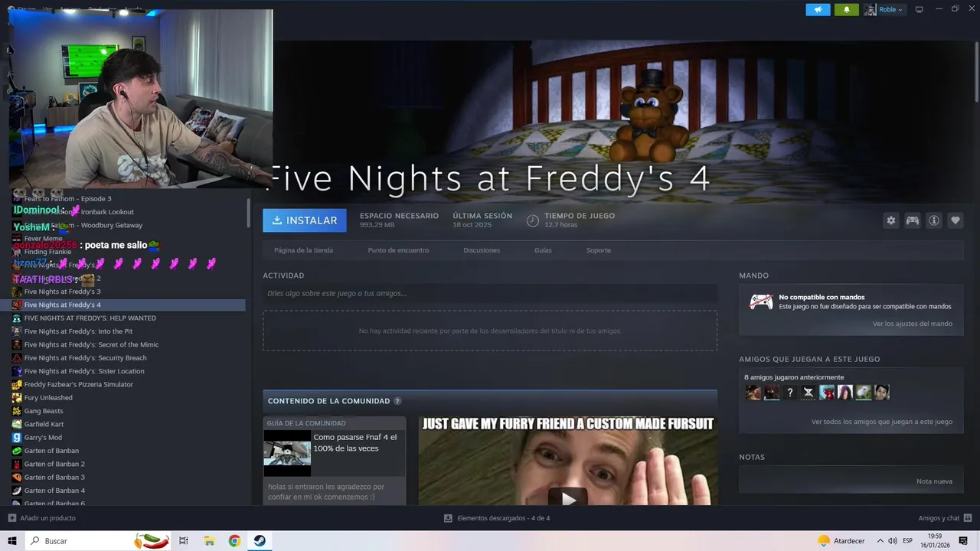
Task: Click the controller icon beside the gear
Action: tap(913, 220)
